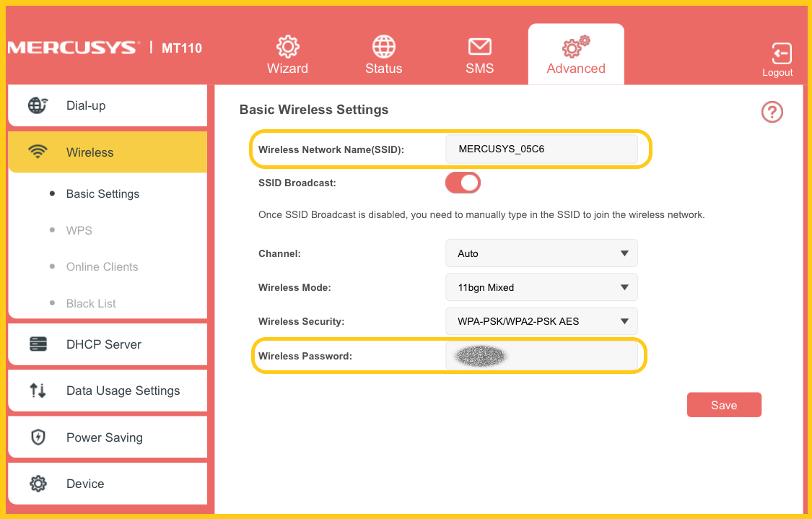Click the "Wireless Mode:" label

[x=294, y=287]
